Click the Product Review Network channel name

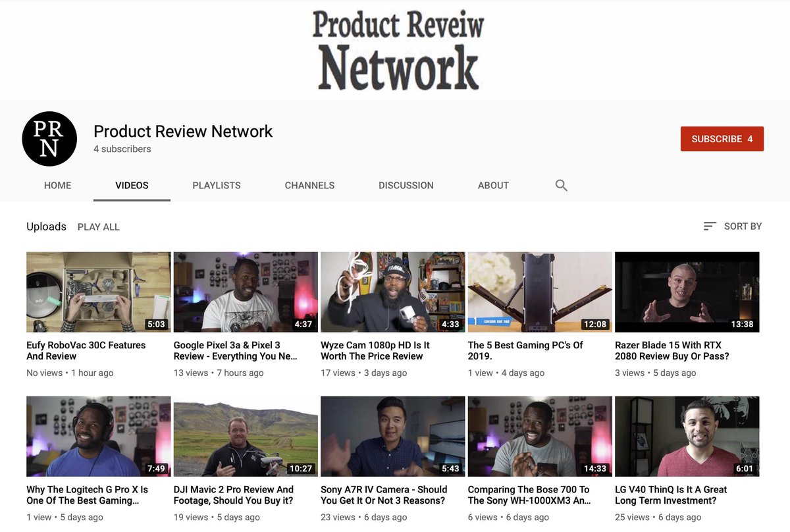183,132
